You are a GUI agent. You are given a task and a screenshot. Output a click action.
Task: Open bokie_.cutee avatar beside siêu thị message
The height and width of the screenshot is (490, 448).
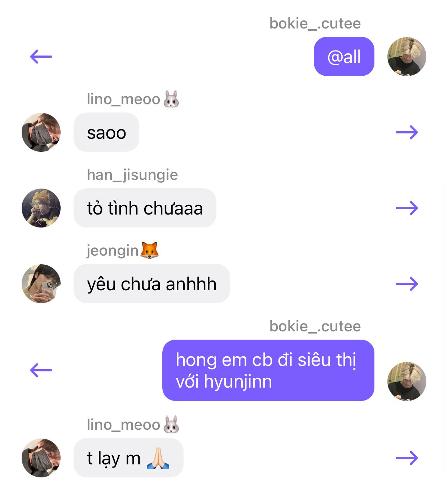[x=407, y=381]
